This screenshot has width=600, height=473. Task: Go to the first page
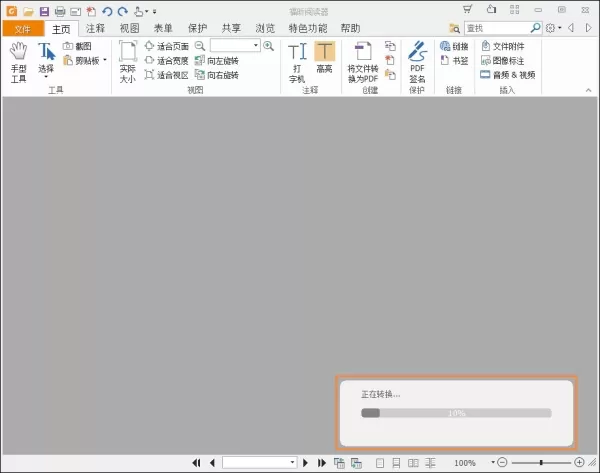point(196,463)
